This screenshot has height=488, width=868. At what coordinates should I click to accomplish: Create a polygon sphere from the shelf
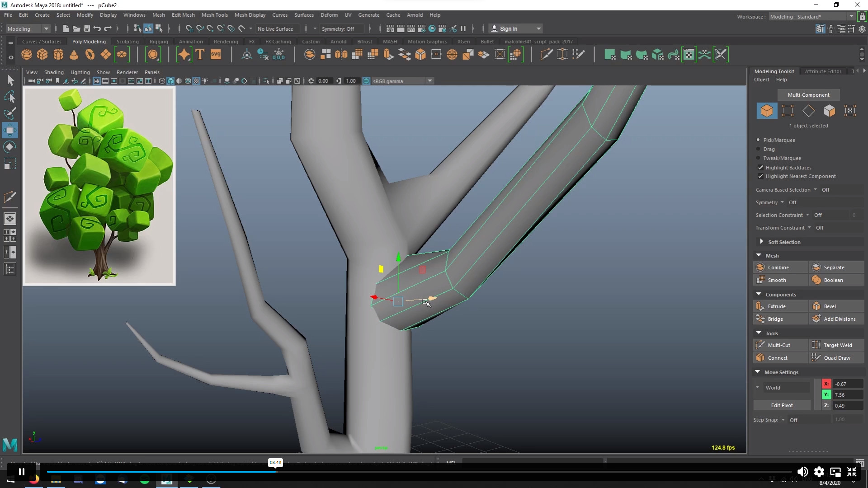click(x=26, y=54)
